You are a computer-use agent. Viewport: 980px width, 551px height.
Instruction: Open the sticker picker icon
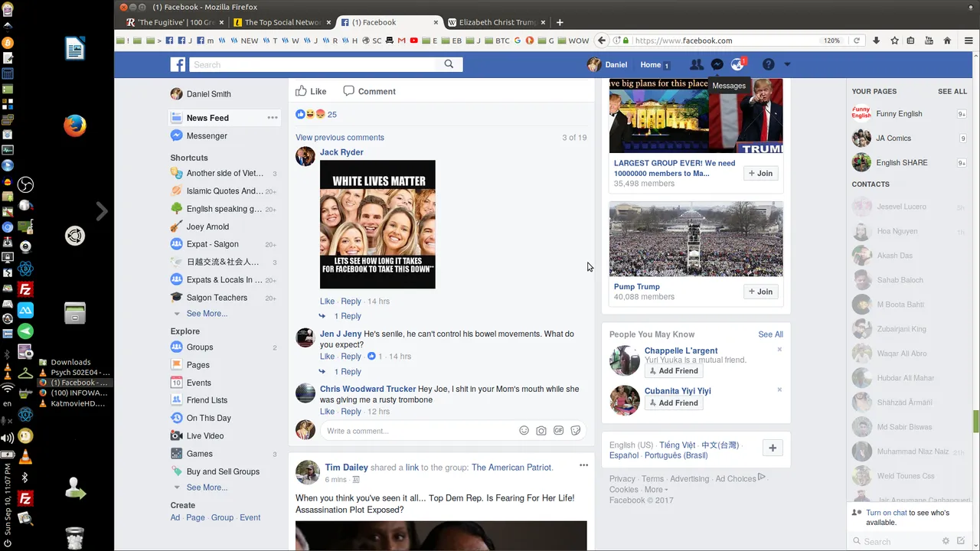tap(576, 431)
